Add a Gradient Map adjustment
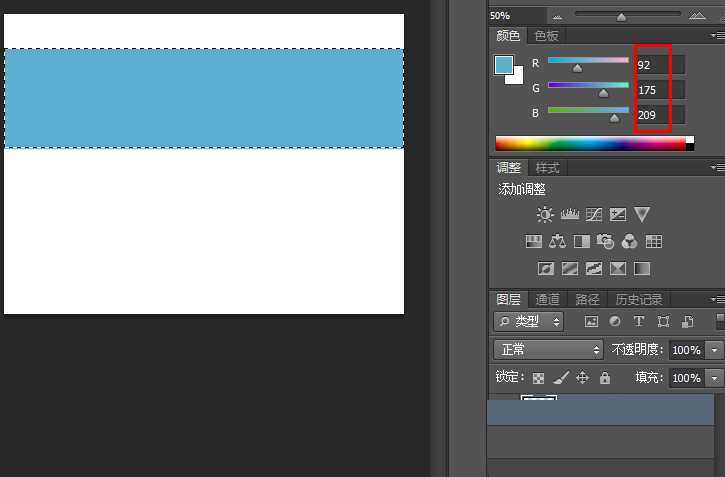 [642, 269]
